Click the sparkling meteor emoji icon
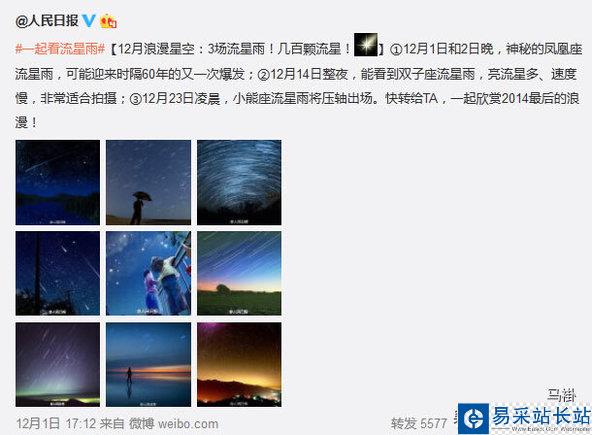This screenshot has width=592, height=435. click(x=365, y=45)
